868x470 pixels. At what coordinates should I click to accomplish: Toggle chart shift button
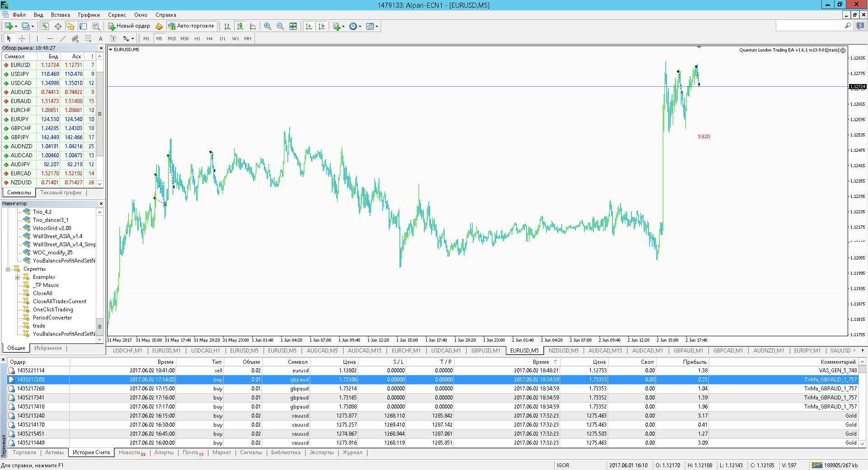321,26
